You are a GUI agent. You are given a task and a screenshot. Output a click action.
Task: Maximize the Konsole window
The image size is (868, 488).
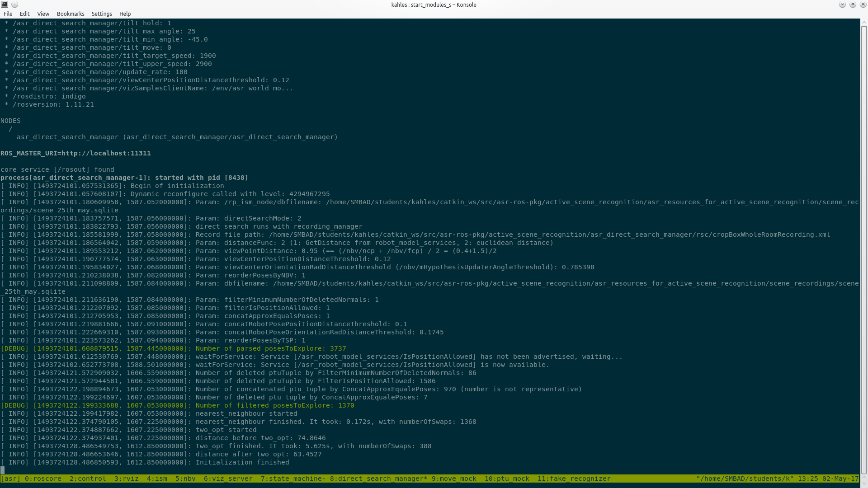click(853, 5)
